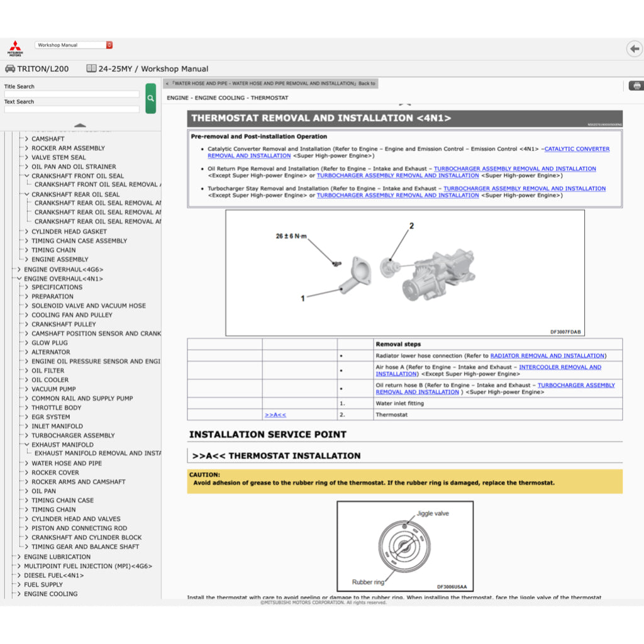
Task: Expand the TURBOCHARGER ASSEMBLY tree node
Action: point(26,435)
